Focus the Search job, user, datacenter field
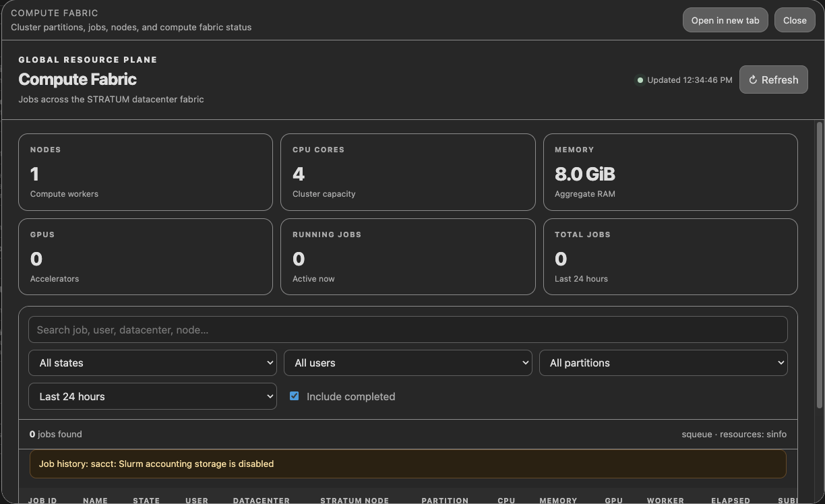This screenshot has width=825, height=504. coord(408,329)
